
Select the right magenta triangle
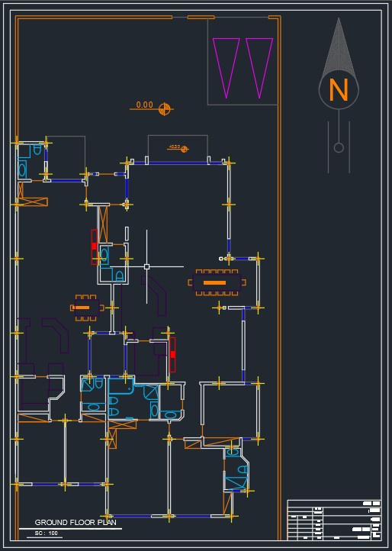click(259, 68)
